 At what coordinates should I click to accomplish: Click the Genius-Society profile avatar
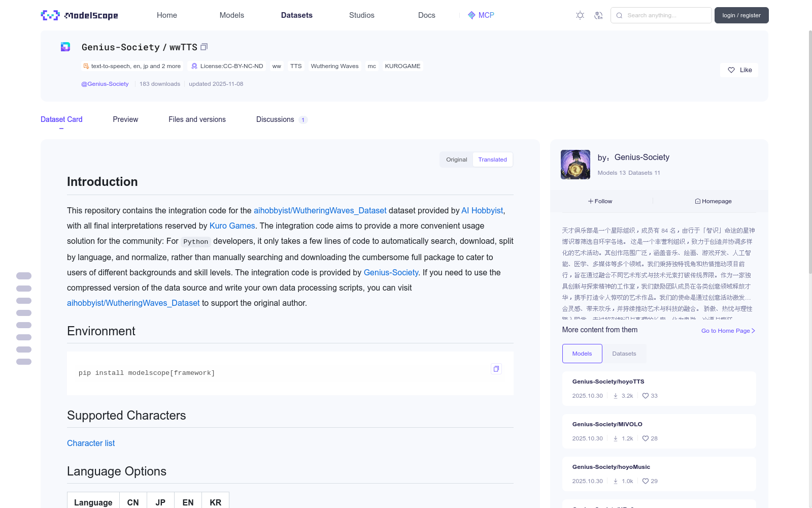[576, 165]
